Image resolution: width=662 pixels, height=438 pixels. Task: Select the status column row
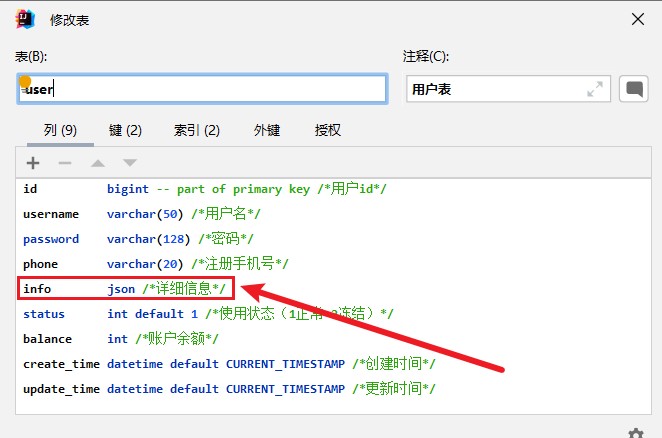pos(333,313)
